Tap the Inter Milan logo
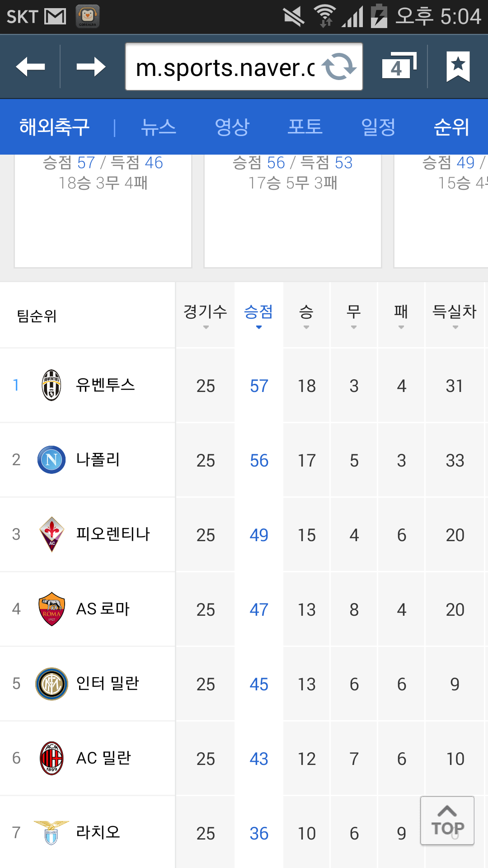The width and height of the screenshot is (488, 868). (x=52, y=684)
